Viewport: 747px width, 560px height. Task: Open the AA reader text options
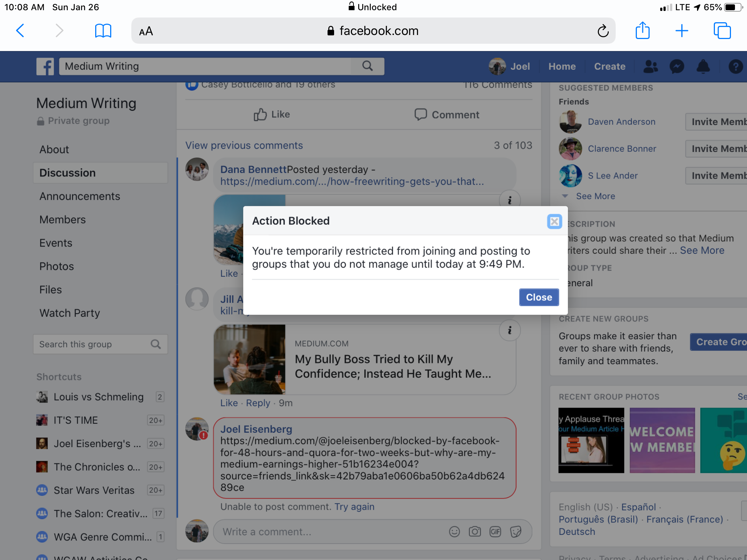[x=146, y=31]
